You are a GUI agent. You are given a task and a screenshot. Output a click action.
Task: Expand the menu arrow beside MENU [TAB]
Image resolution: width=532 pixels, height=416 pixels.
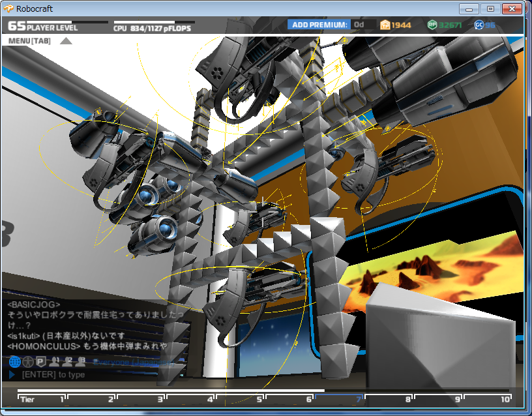[x=66, y=41]
